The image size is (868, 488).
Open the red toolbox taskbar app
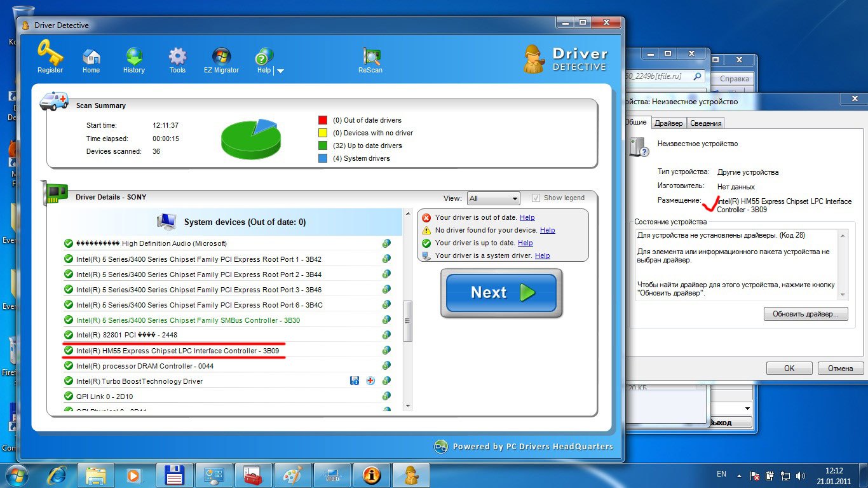click(253, 475)
